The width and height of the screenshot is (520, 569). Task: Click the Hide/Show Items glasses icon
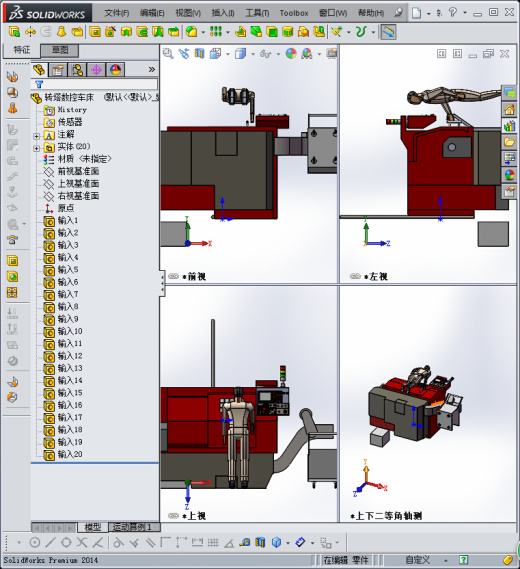click(266, 54)
